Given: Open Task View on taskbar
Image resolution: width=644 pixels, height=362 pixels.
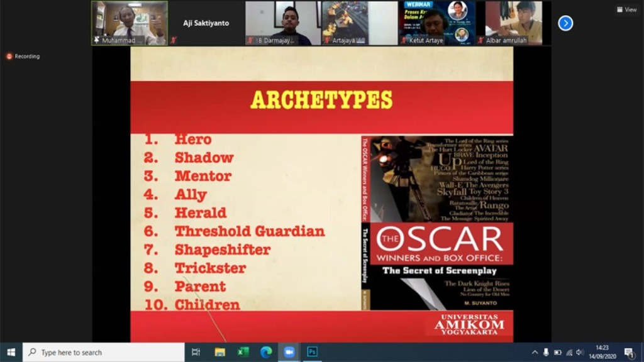Looking at the screenshot, I should [196, 352].
